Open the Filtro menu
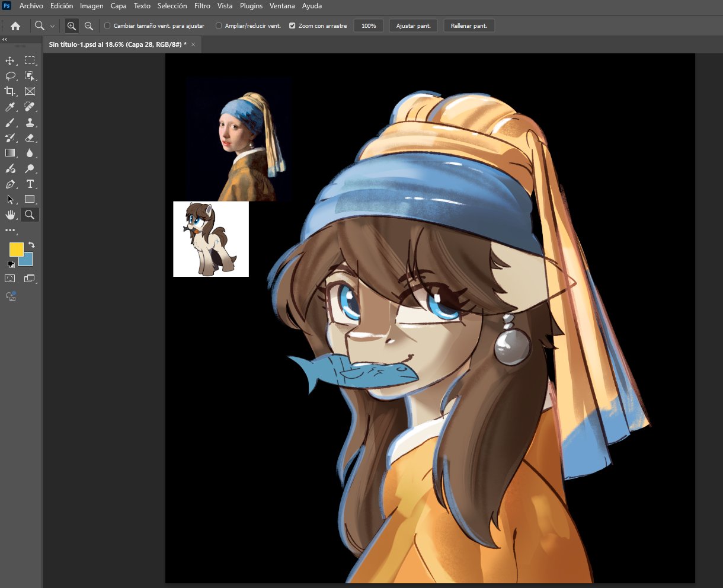The width and height of the screenshot is (723, 588). coord(202,6)
